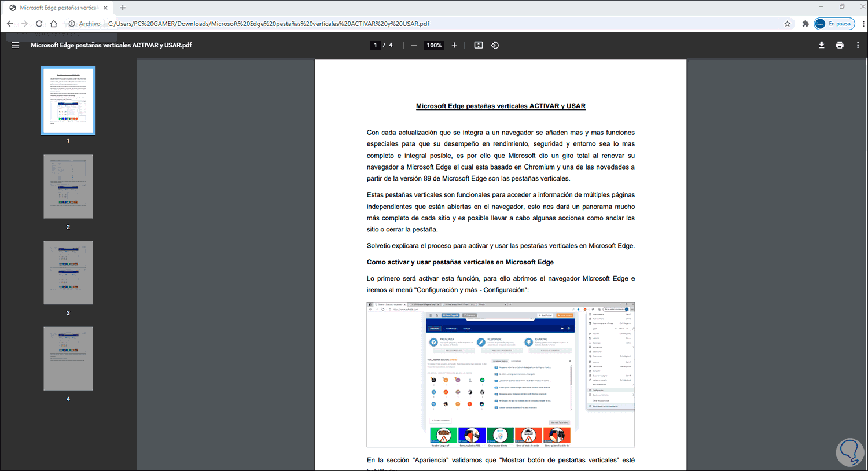Rotate the PDF counterclockwise
The height and width of the screenshot is (471, 868).
pos(495,45)
